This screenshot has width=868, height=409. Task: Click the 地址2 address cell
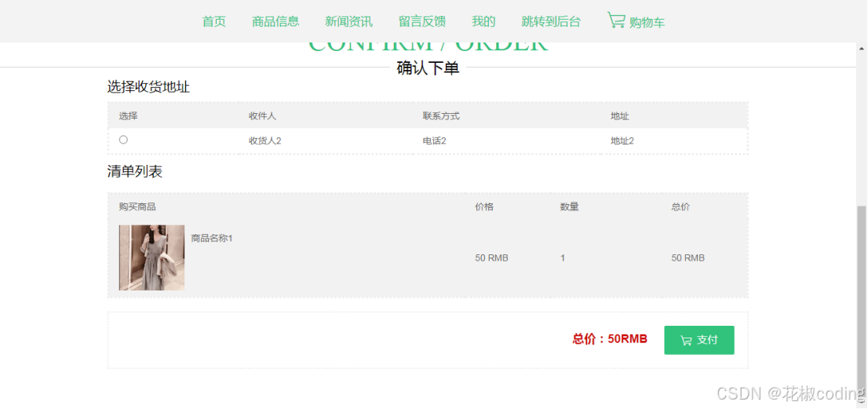point(622,141)
